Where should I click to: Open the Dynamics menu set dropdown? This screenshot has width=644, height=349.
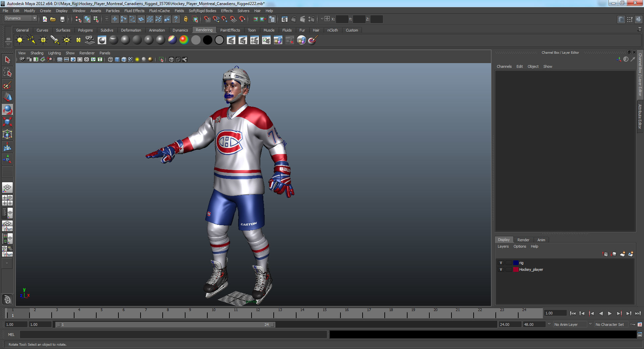pos(20,18)
